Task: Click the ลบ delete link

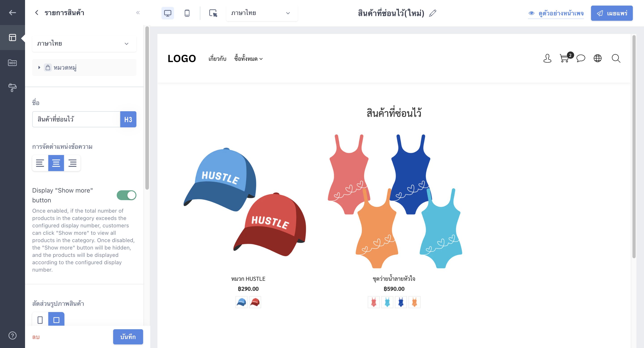Action: click(36, 337)
